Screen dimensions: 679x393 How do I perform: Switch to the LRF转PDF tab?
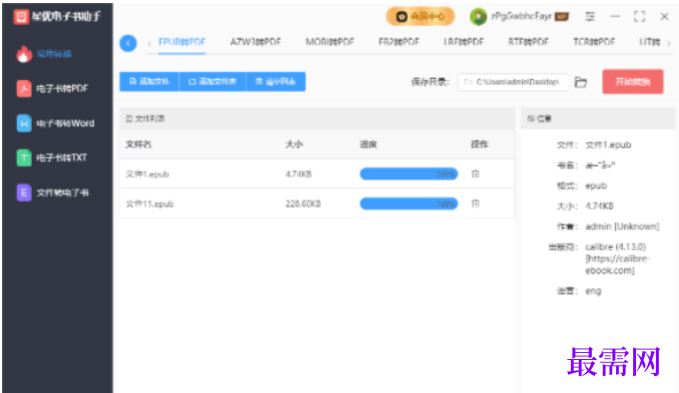coord(463,42)
